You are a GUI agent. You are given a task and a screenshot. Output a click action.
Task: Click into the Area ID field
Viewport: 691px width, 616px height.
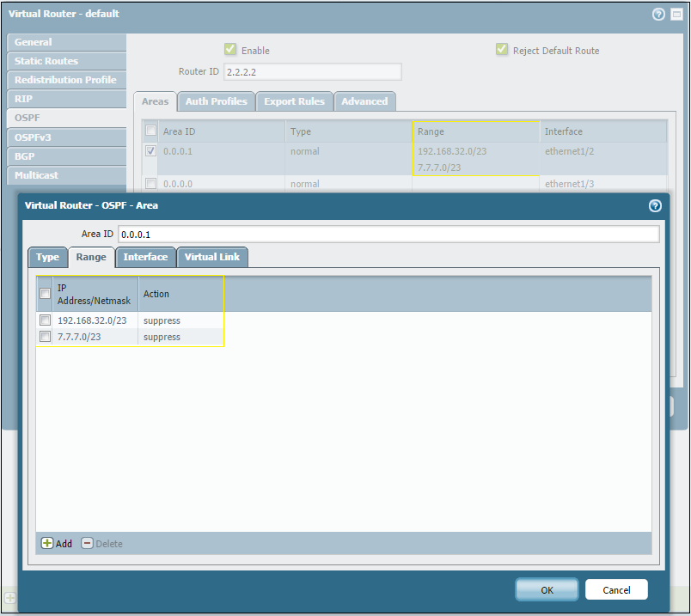[x=388, y=235]
